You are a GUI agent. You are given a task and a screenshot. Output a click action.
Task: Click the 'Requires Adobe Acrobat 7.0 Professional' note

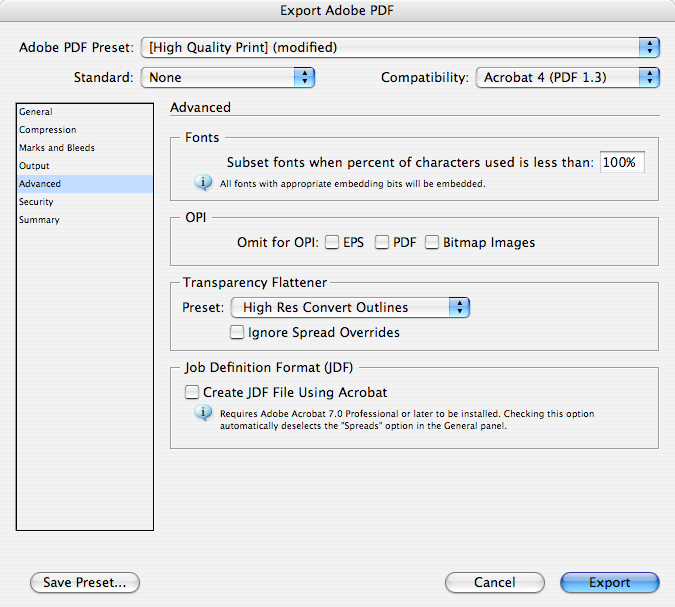point(407,420)
